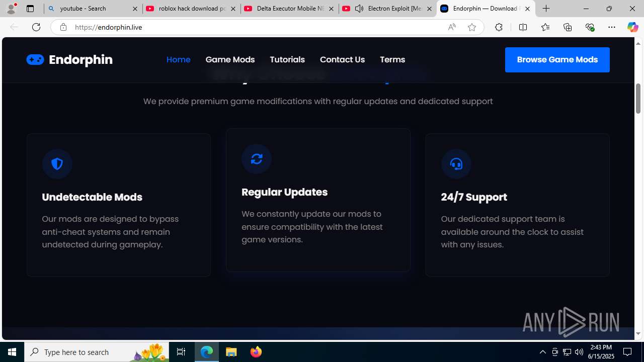Click the shield icon above Undetectable Mods
The image size is (644, 362).
[x=57, y=163]
